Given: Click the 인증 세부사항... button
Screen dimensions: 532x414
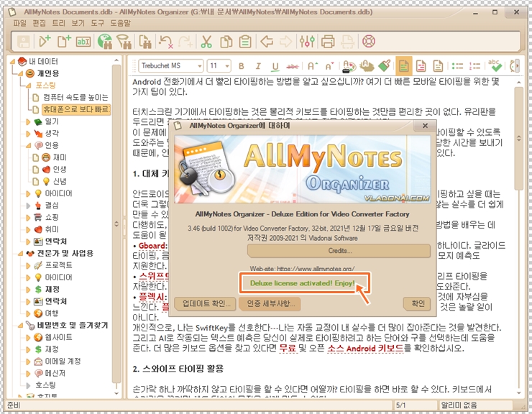Looking at the screenshot, I should [270, 304].
